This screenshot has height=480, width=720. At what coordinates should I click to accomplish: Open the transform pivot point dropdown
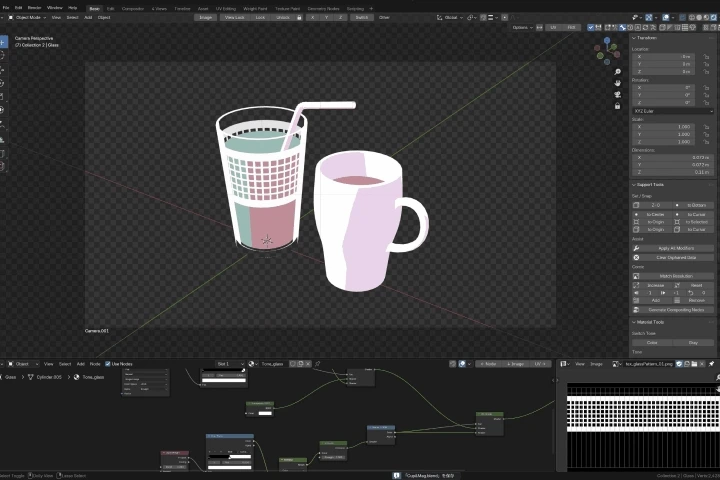472,17
